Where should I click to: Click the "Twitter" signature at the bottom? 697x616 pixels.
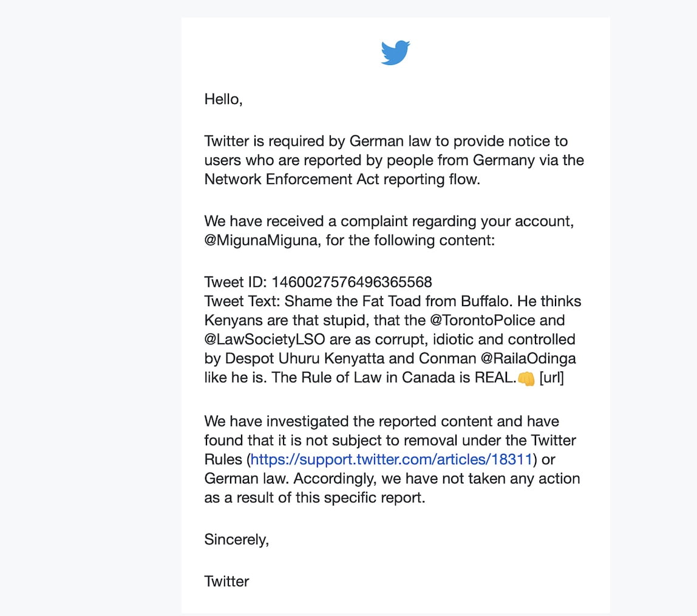(x=226, y=581)
